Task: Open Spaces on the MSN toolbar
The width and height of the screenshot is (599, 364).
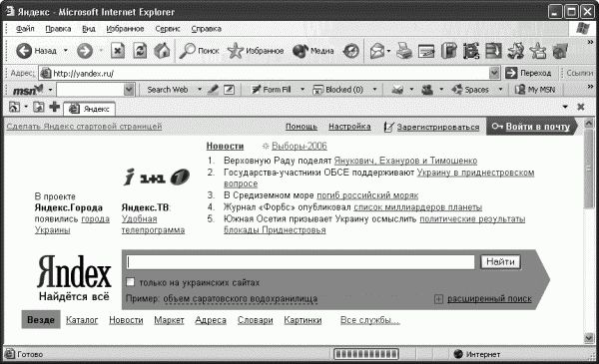Action: pyautogui.click(x=470, y=90)
